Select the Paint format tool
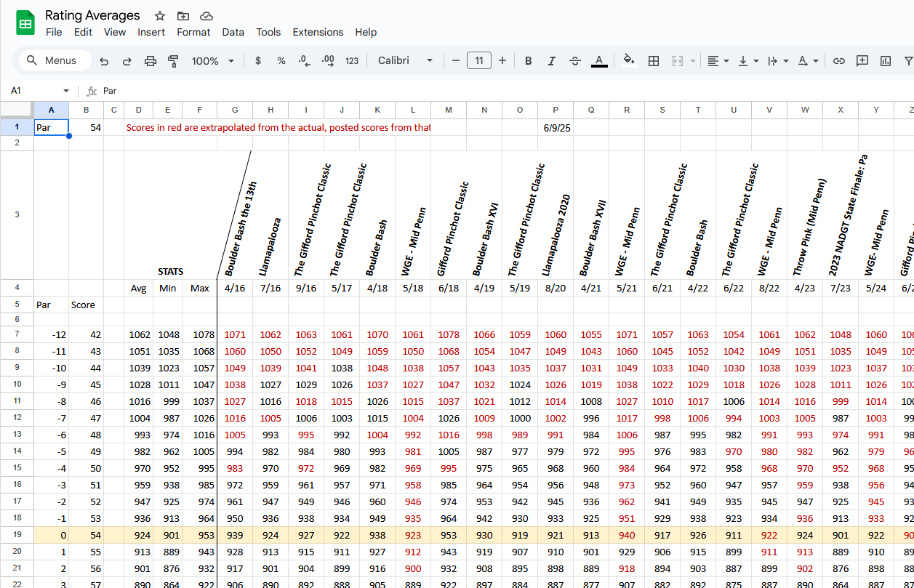914x588 pixels. (x=174, y=61)
